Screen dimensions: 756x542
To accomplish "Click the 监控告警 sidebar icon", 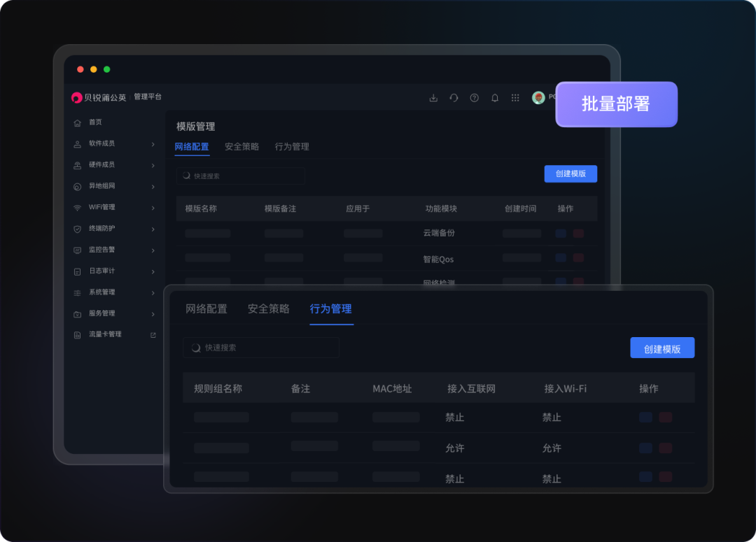I will click(77, 250).
